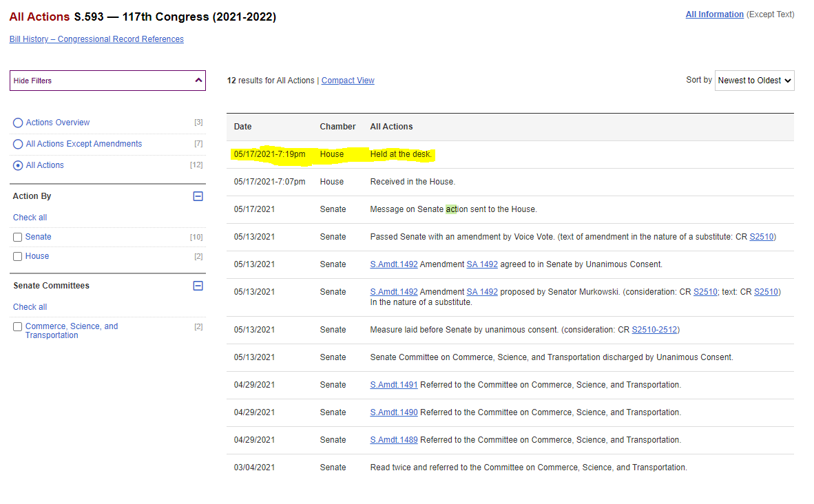Switch to Compact View
This screenshot has width=814, height=504.
tap(348, 81)
